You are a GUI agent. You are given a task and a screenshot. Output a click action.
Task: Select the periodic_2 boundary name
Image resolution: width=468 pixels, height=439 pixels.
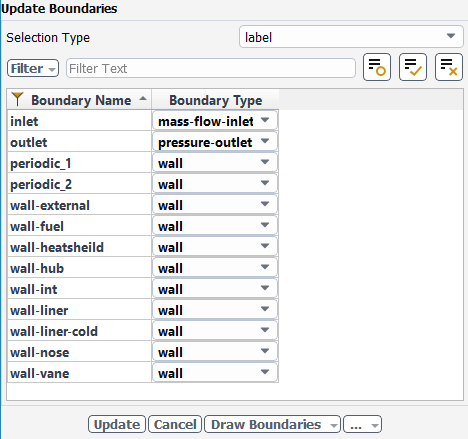pyautogui.click(x=41, y=184)
